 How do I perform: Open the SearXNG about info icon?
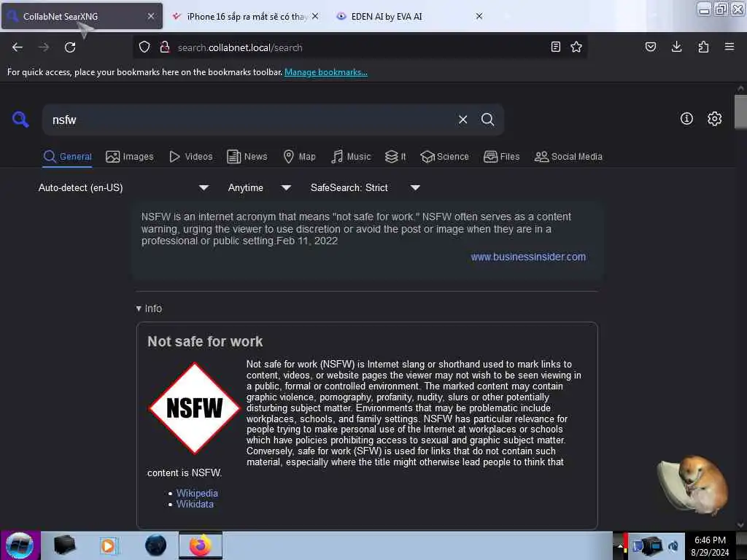(x=686, y=119)
